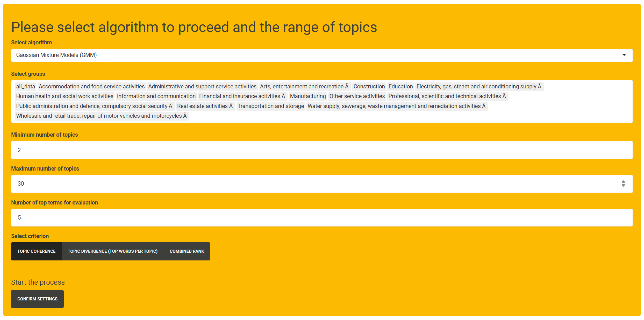The image size is (644, 320).
Task: Select Human health and social work activities
Action: click(x=65, y=96)
